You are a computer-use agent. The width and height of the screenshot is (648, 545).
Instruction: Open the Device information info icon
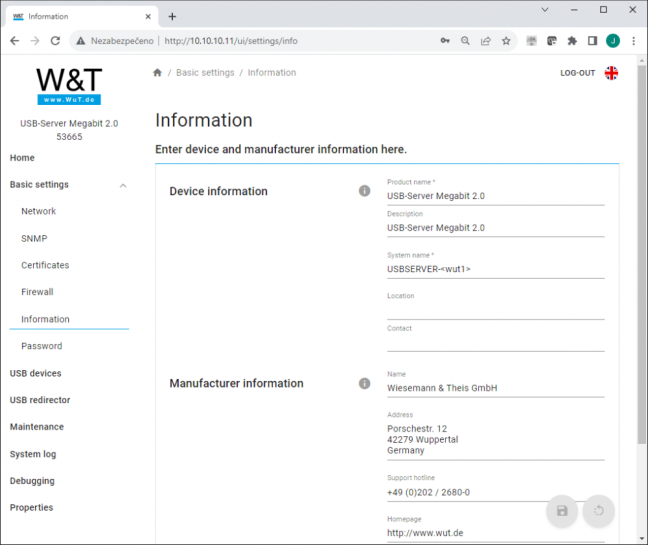[364, 191]
